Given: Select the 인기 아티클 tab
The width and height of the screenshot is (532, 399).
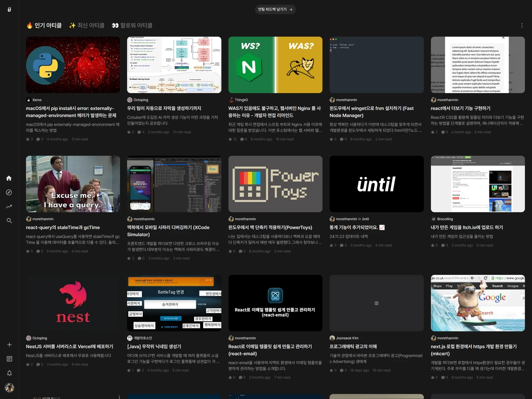Looking at the screenshot, I should [44, 26].
